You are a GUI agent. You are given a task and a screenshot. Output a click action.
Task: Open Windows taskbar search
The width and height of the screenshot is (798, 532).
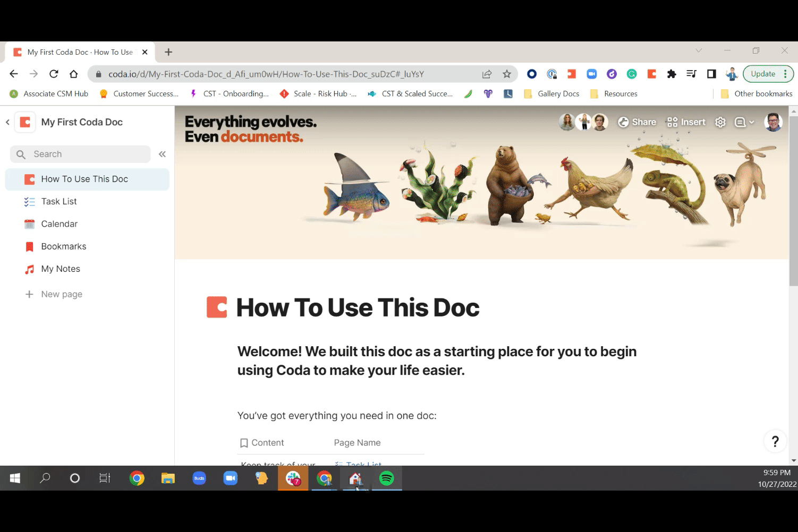coord(45,478)
